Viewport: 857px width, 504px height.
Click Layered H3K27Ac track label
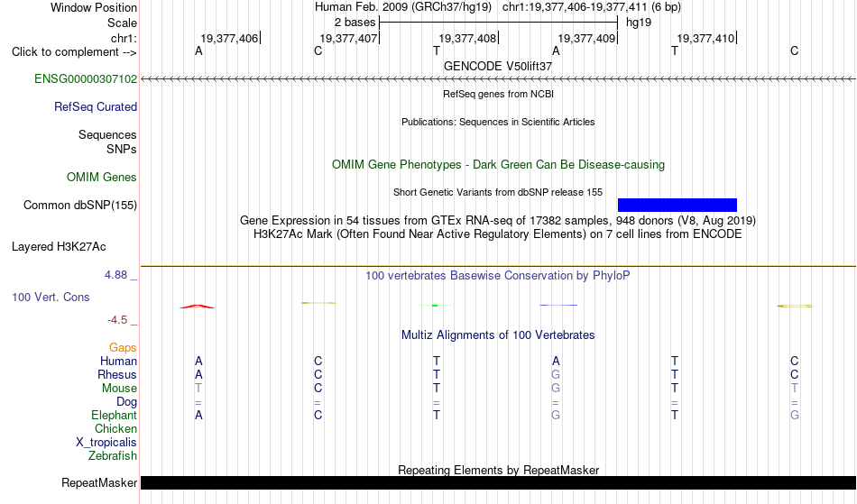(59, 247)
